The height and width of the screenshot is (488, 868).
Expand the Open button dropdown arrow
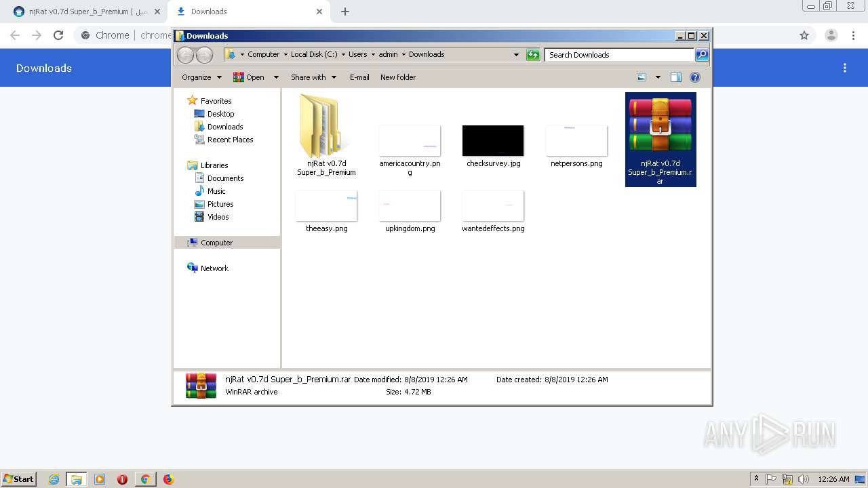tap(276, 77)
